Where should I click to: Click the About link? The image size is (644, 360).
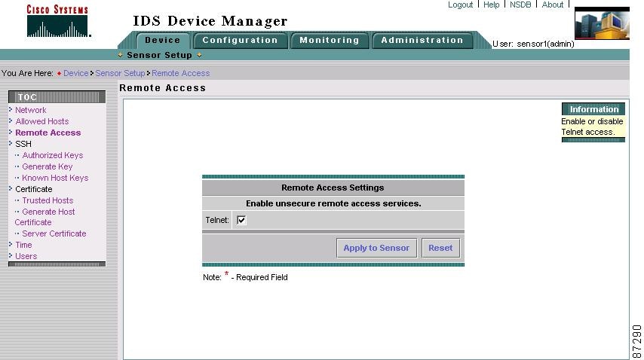pos(553,5)
